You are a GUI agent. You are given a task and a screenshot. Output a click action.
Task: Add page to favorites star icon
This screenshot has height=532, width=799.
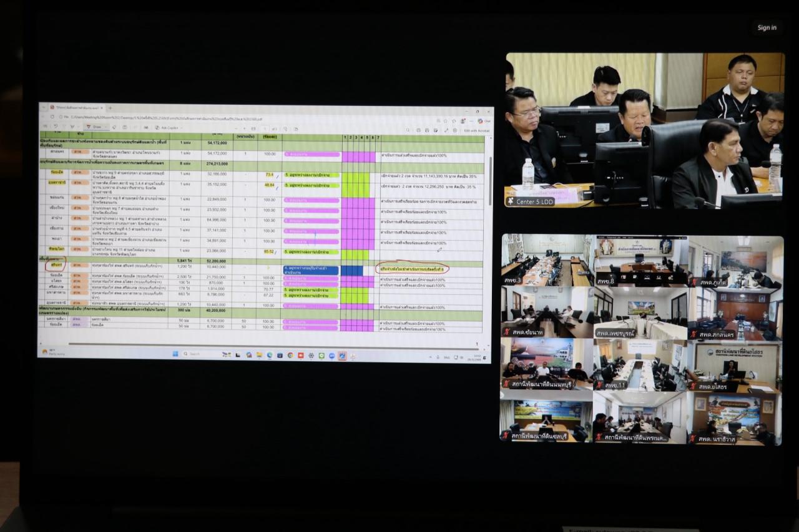tap(445, 121)
